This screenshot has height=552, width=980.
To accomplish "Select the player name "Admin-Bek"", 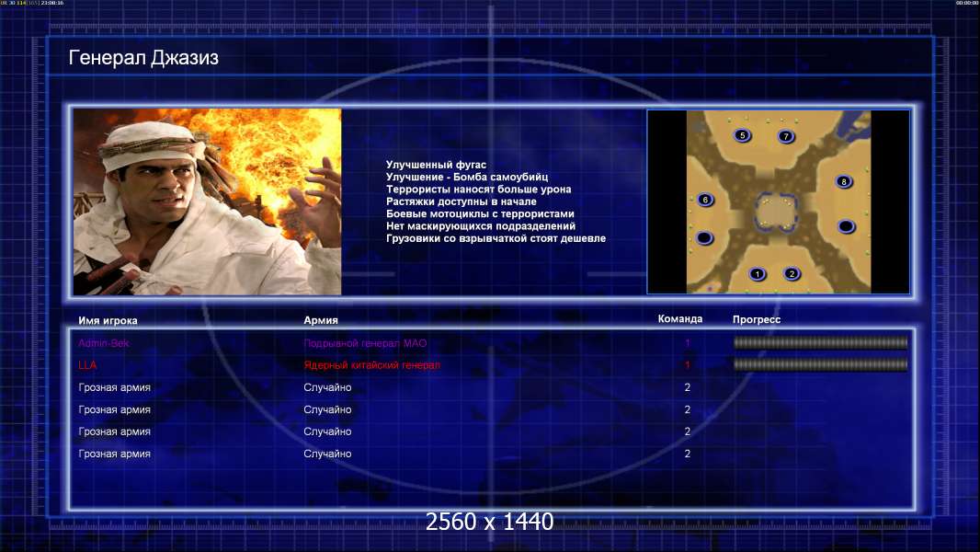I will tap(104, 343).
